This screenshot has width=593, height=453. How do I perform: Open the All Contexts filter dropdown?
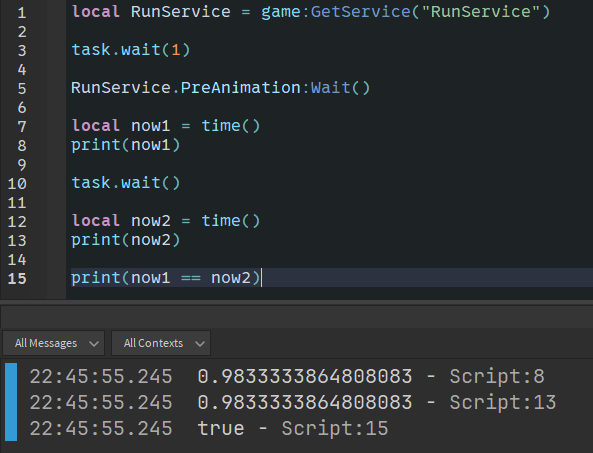[161, 343]
